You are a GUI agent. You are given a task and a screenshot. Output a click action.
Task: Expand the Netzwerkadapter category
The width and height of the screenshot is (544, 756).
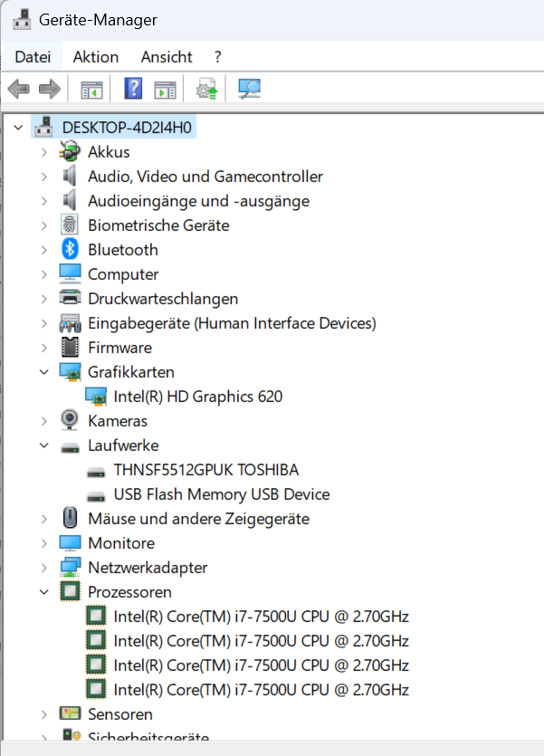coord(44,568)
